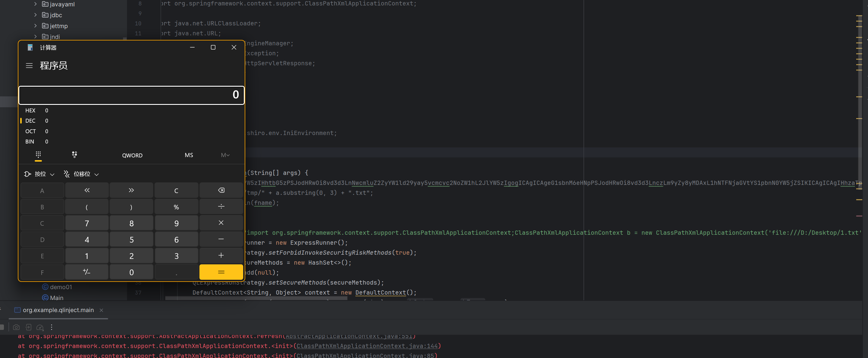Select the OCT number base

tap(132, 131)
